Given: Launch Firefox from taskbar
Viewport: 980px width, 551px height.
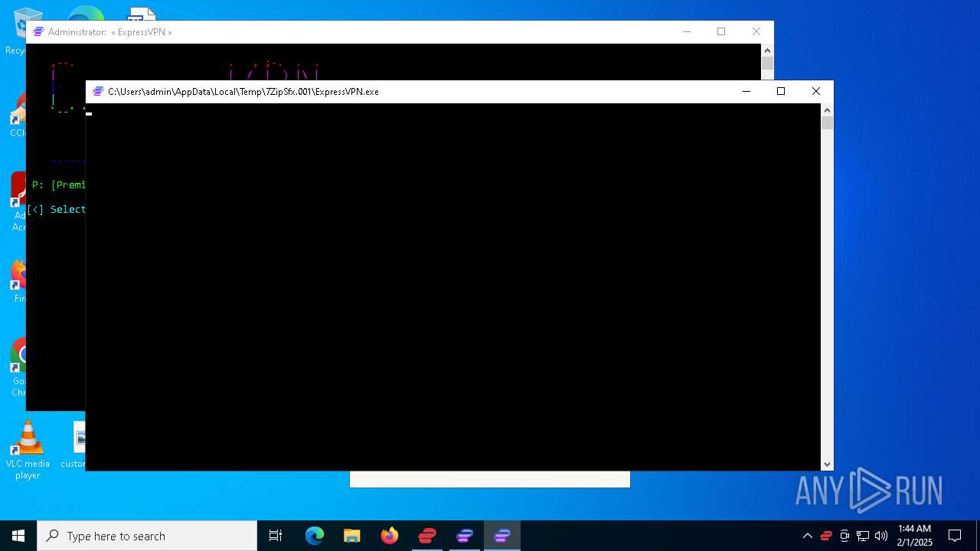Looking at the screenshot, I should [x=390, y=536].
